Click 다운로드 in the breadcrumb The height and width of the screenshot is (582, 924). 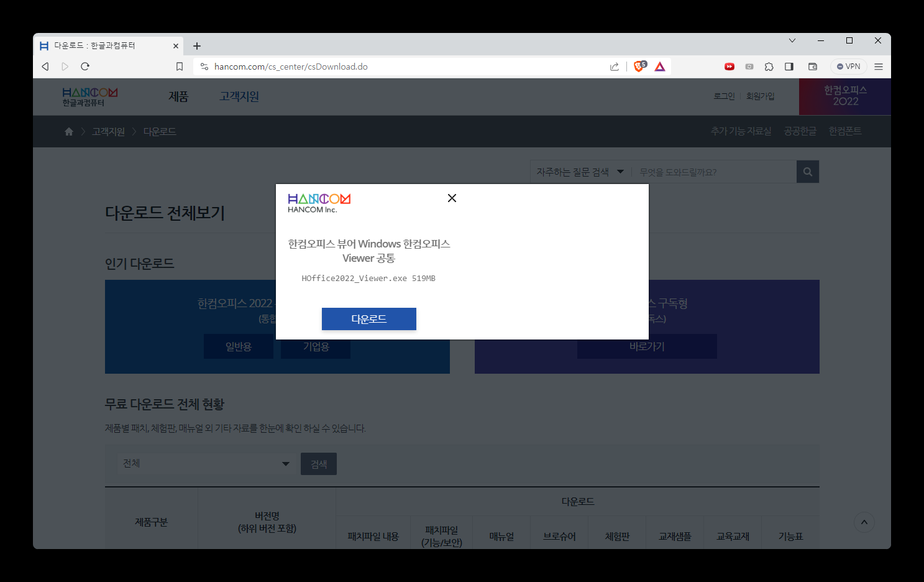pos(160,132)
